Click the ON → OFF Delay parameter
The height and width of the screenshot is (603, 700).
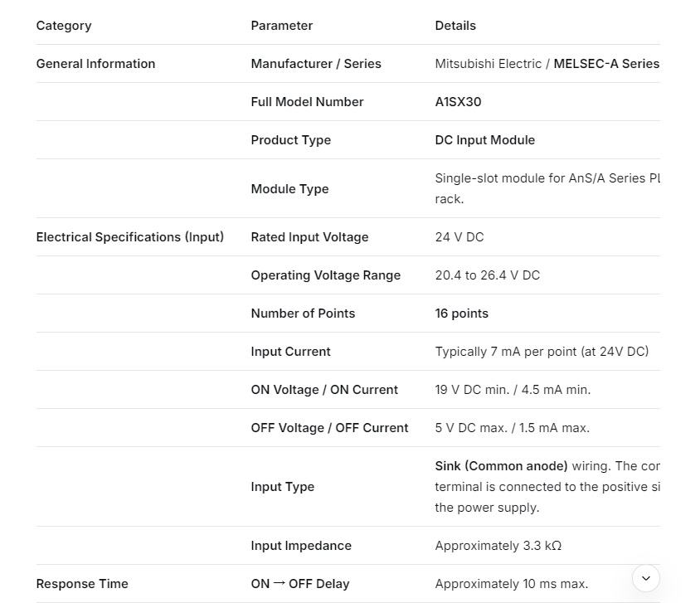pyautogui.click(x=299, y=584)
